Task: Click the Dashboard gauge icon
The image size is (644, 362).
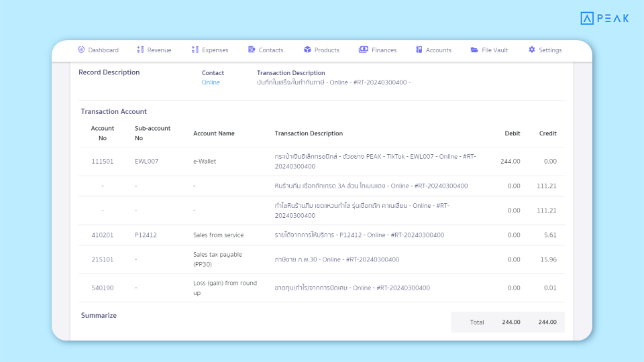Action: click(81, 50)
